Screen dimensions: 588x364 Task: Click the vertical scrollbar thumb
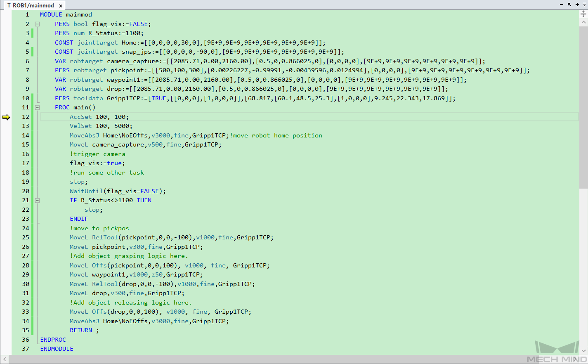[583, 107]
